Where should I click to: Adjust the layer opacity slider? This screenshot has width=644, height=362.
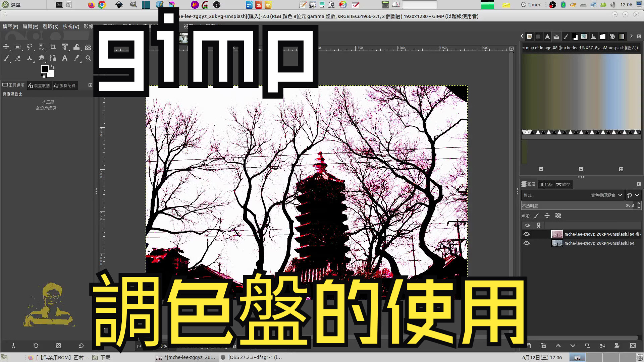pos(578,205)
